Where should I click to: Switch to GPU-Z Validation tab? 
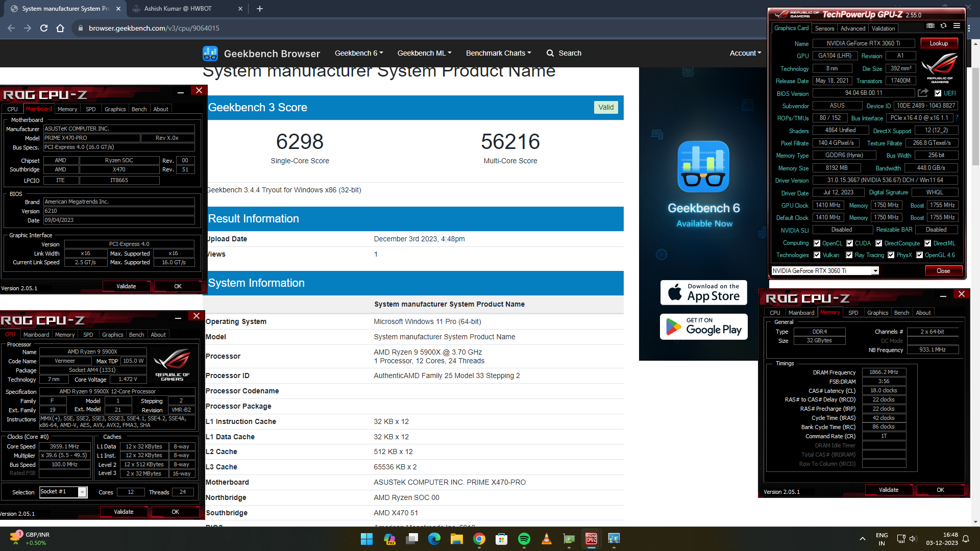884,29
